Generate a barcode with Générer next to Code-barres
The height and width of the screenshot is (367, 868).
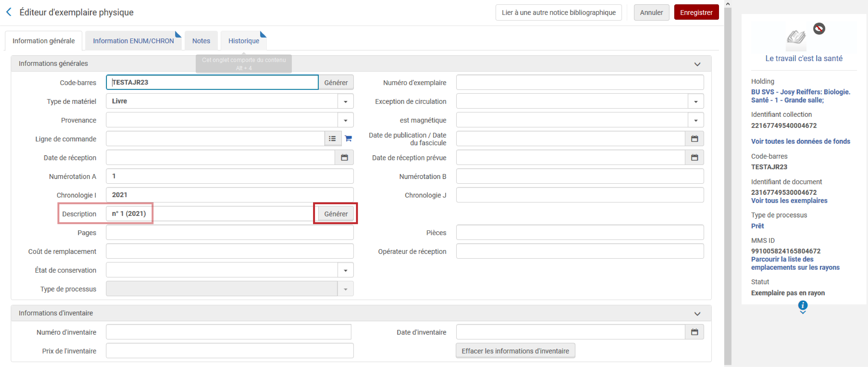click(x=336, y=83)
